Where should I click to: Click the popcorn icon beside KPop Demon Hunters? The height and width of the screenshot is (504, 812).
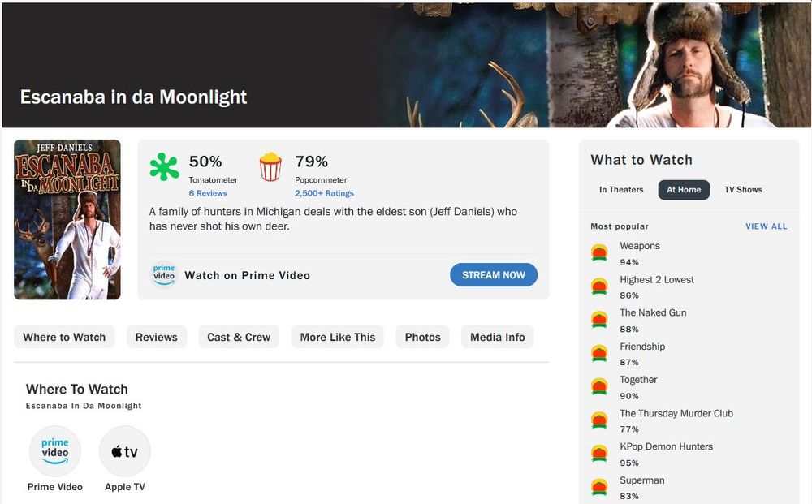click(x=599, y=453)
